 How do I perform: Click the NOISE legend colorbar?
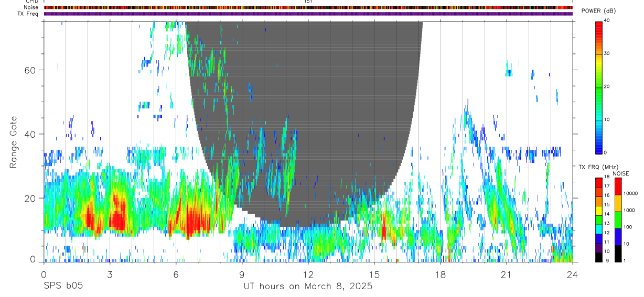coord(618,220)
